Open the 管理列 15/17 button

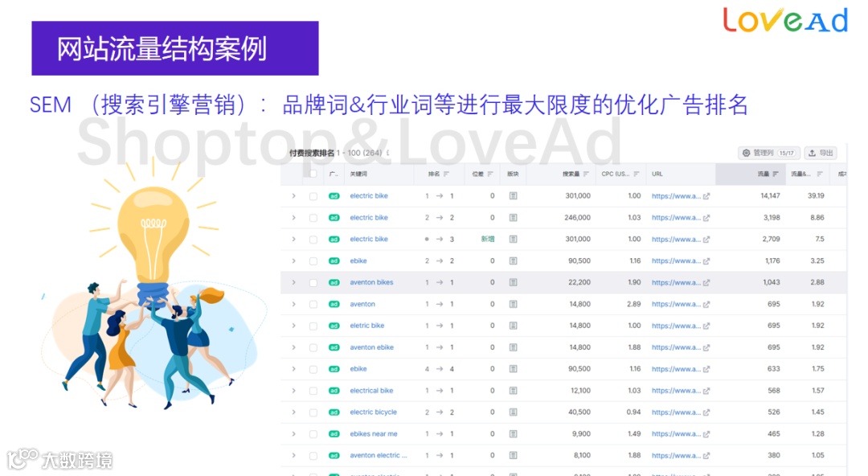[x=769, y=153]
